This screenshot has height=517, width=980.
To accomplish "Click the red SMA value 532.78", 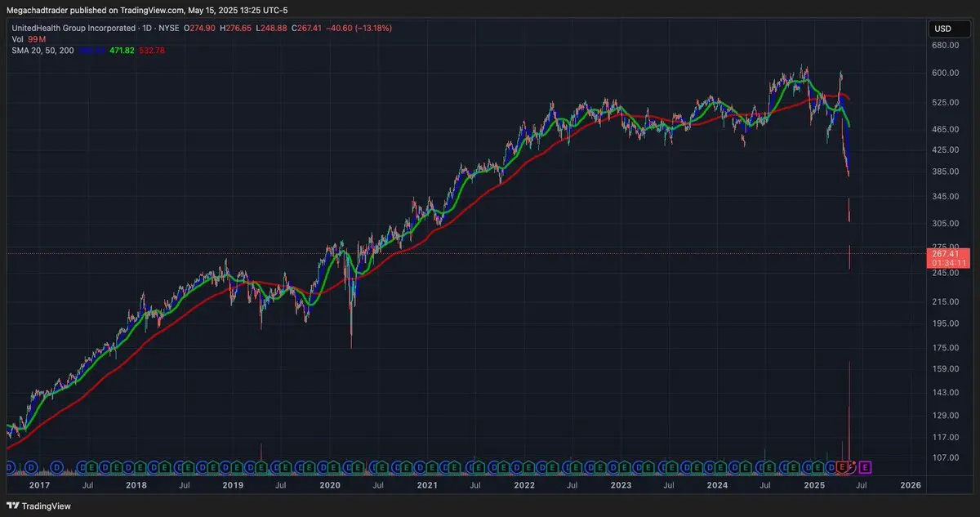I will pos(153,51).
